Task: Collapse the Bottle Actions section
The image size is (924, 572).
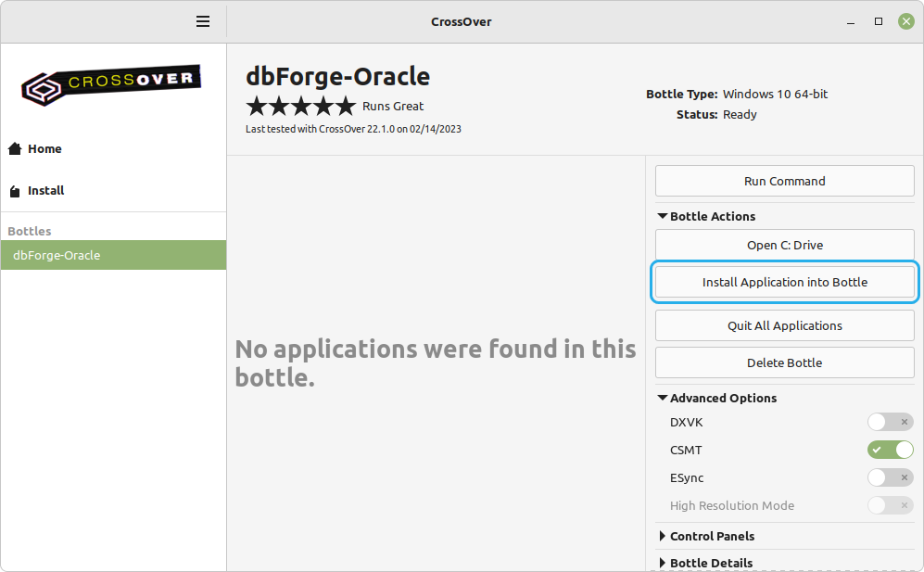Action: coord(706,216)
